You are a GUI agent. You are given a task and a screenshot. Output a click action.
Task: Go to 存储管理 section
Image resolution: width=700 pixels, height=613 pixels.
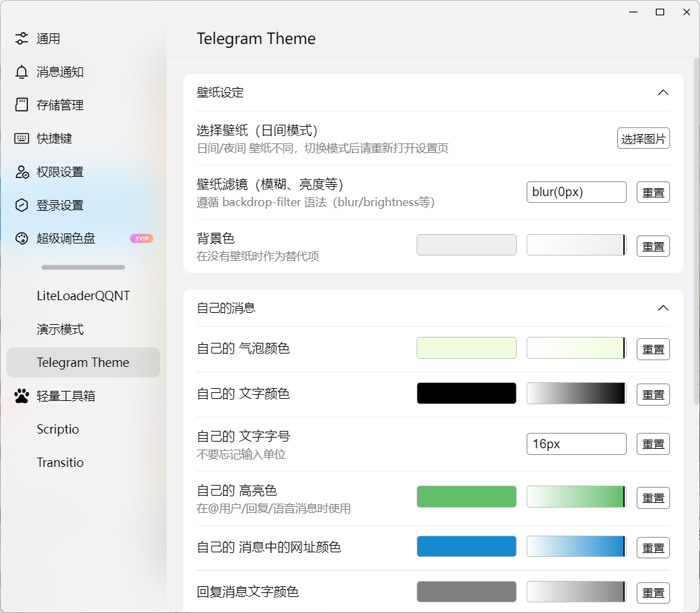click(x=83, y=105)
